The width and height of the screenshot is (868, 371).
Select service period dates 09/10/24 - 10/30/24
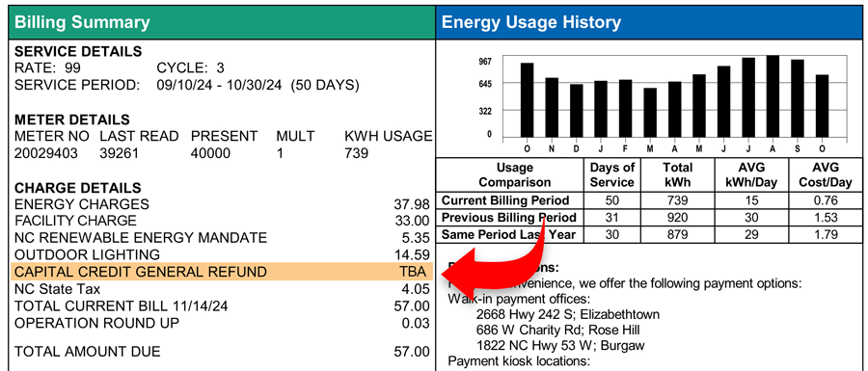tap(219, 85)
